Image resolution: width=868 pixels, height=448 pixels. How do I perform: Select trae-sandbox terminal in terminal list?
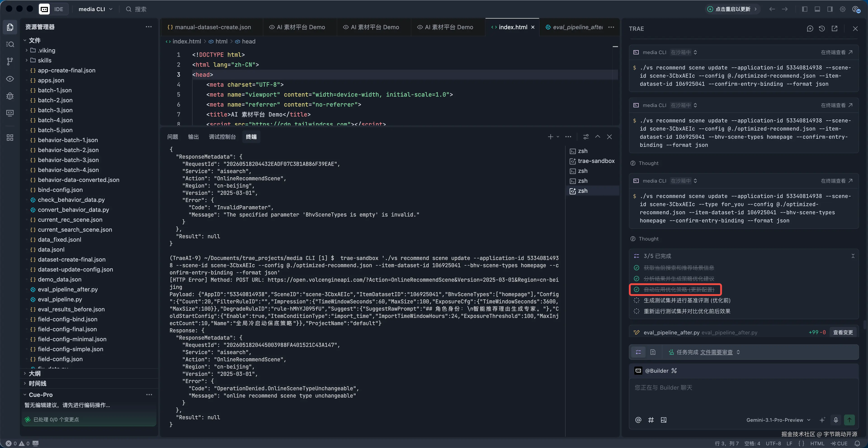tap(592, 161)
